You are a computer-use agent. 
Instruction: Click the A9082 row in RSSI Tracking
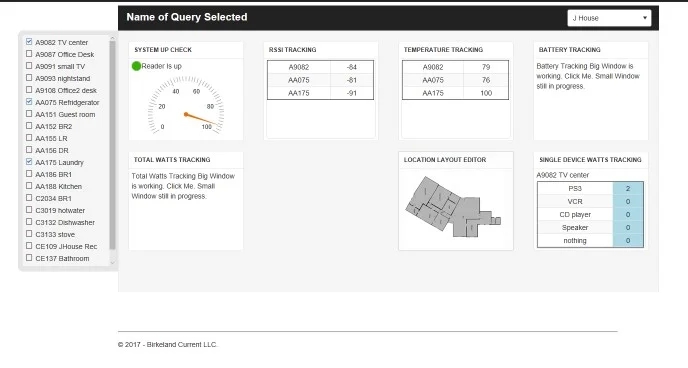[320, 67]
